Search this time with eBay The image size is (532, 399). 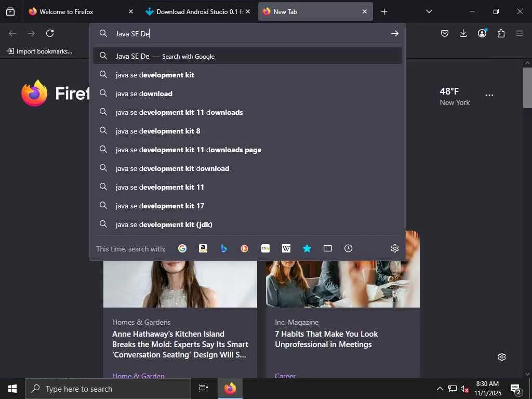pyautogui.click(x=265, y=248)
